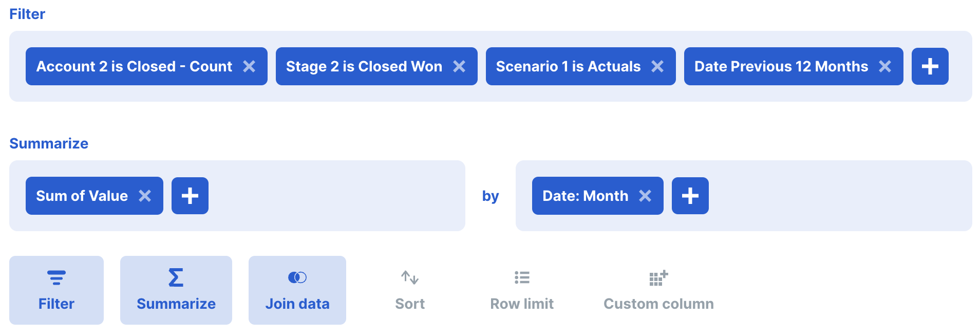Viewport: 980px width, 336px height.
Task: Edit the Stage 2 is Closed Won filter
Action: [x=364, y=66]
